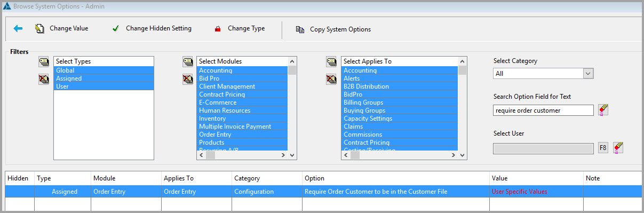The width and height of the screenshot is (644, 213).
Task: Select Capacity Settings in Applies To list
Action: pos(400,119)
